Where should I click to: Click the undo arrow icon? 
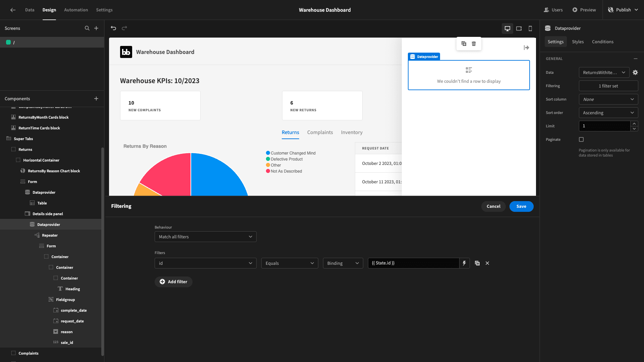click(113, 28)
